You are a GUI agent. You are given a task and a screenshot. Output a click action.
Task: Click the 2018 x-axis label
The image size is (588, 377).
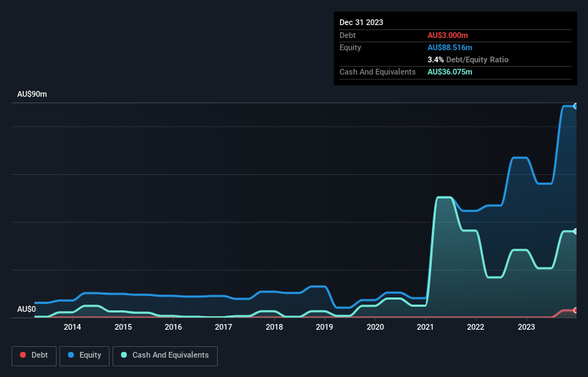274,327
